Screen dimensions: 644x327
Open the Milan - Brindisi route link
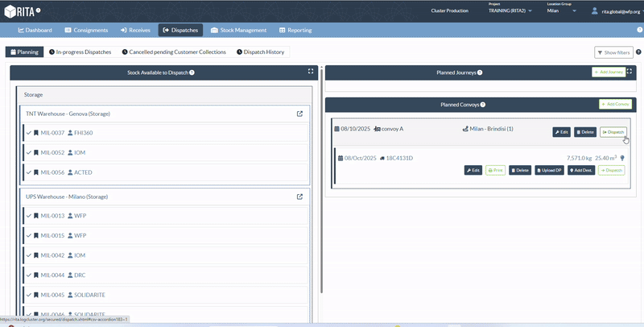pos(488,129)
